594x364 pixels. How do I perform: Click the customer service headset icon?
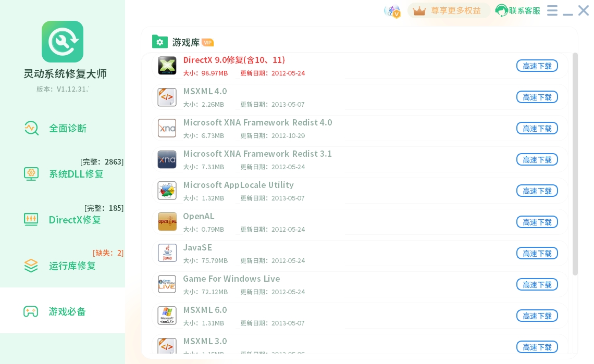[x=502, y=10]
